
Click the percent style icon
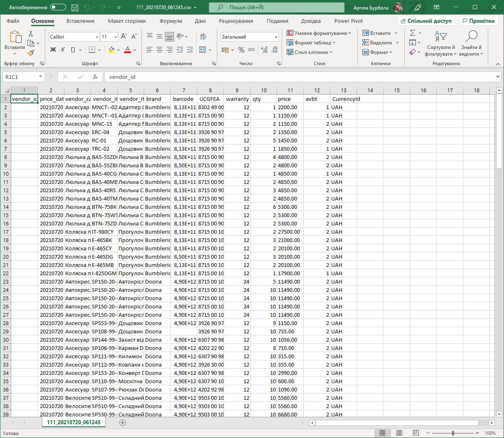(241, 50)
